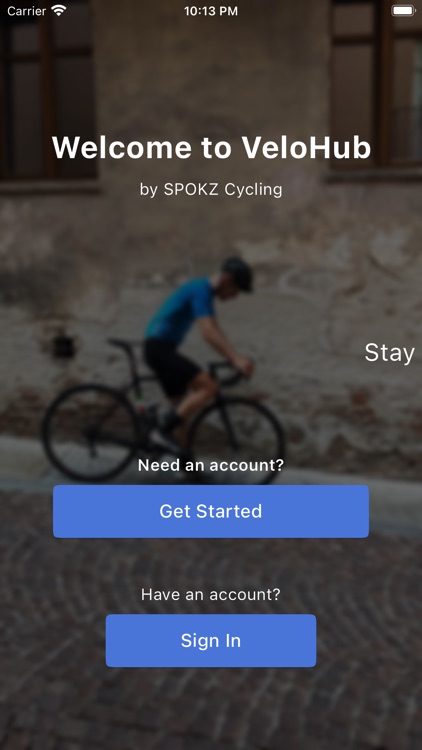The image size is (422, 750).
Task: Click the bicycle's rear wheel
Action: [x=91, y=433]
